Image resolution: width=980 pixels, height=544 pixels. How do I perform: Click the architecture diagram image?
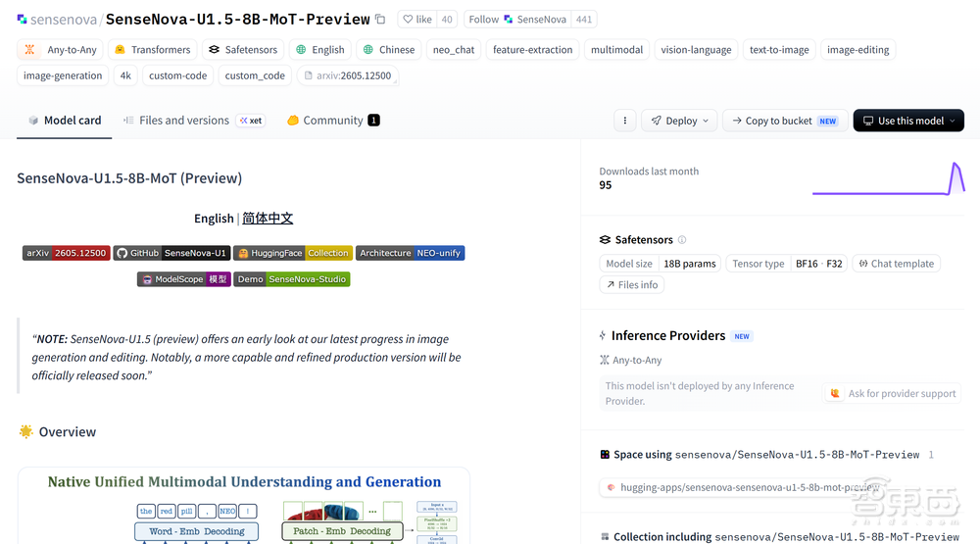244,507
